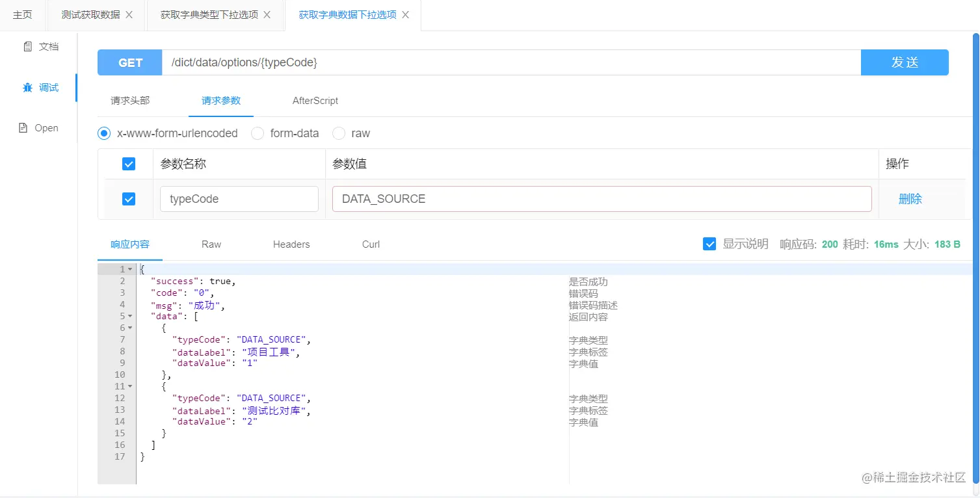Screen dimensions: 980x498
Task: Collapse the "data" array fold arrow on line 5
Action: point(130,316)
